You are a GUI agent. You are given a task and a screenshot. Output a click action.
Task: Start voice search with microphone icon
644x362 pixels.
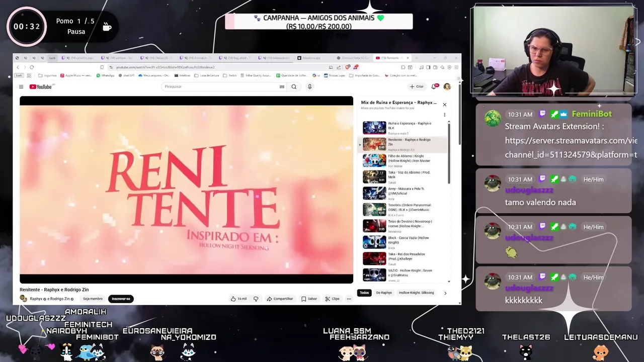(309, 86)
